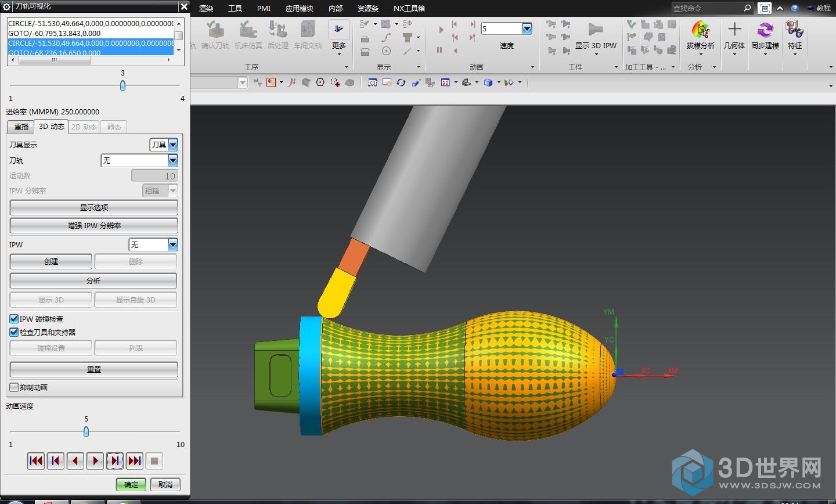Screen dimensions: 836x504
Task: Click 分析 button in dialog
Action: tap(94, 280)
